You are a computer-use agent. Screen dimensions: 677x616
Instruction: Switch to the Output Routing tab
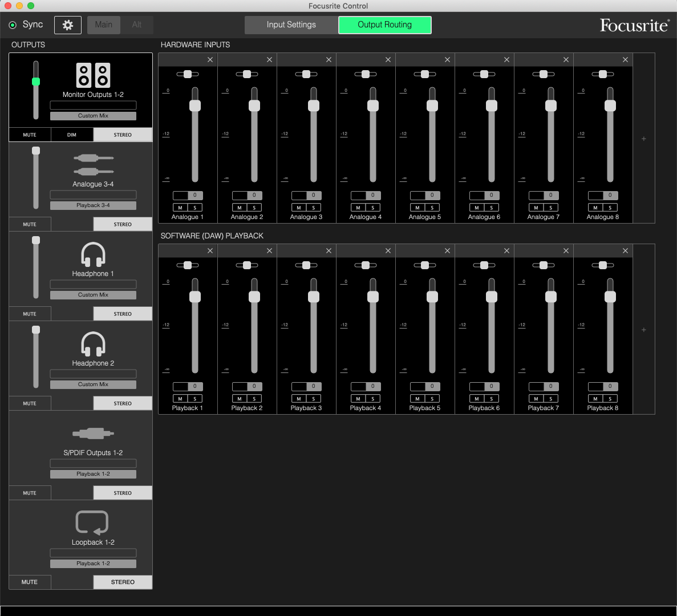(x=385, y=25)
